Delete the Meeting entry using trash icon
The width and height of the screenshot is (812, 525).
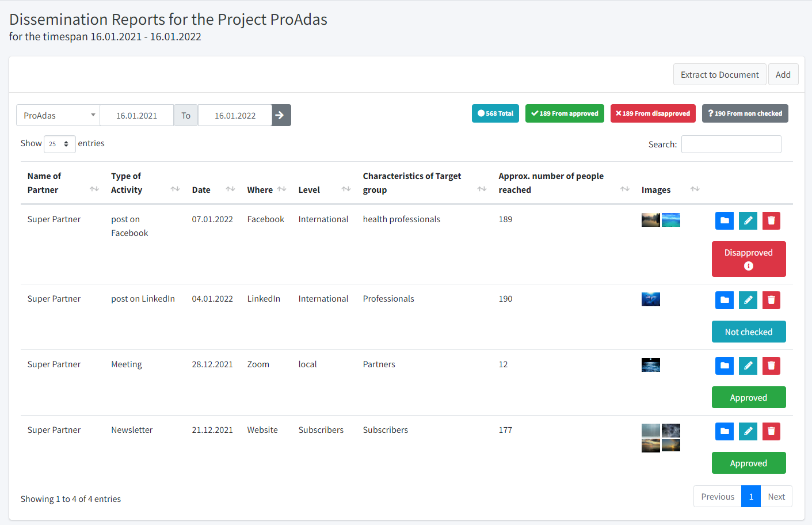tap(771, 366)
